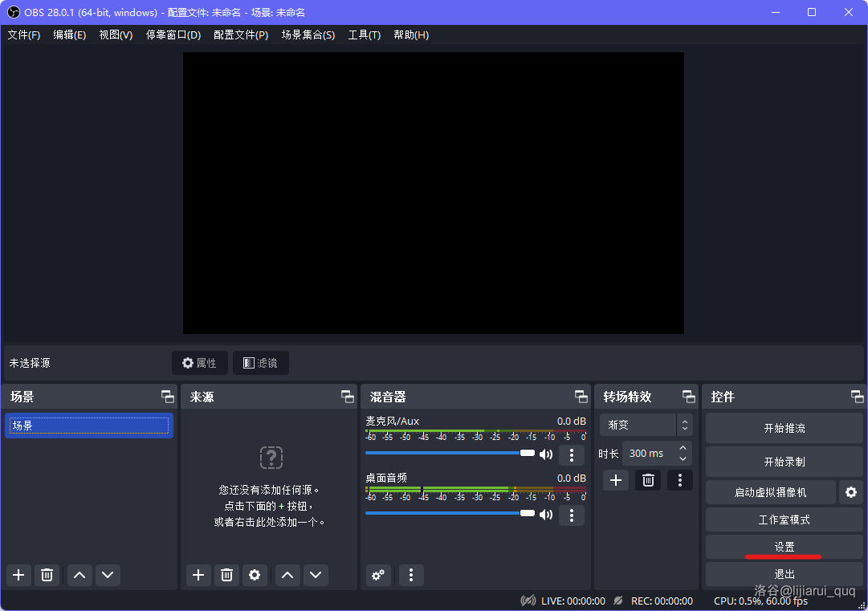
Task: Select 场景 item in scenes list
Action: [89, 426]
